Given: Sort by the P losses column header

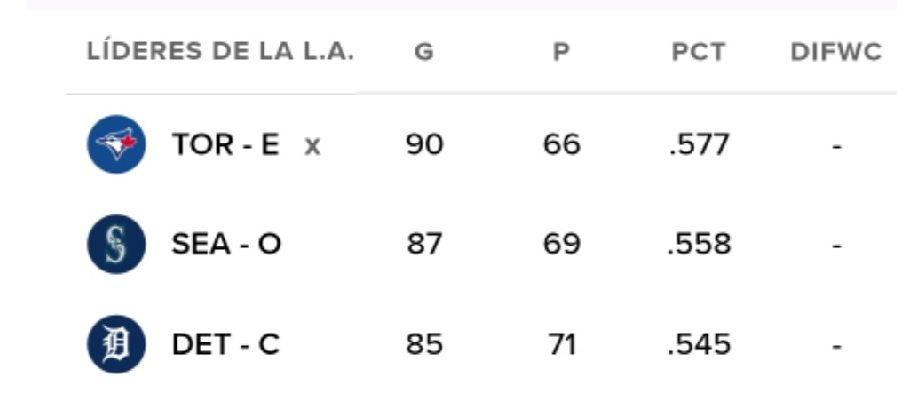Looking at the screenshot, I should click(x=561, y=52).
